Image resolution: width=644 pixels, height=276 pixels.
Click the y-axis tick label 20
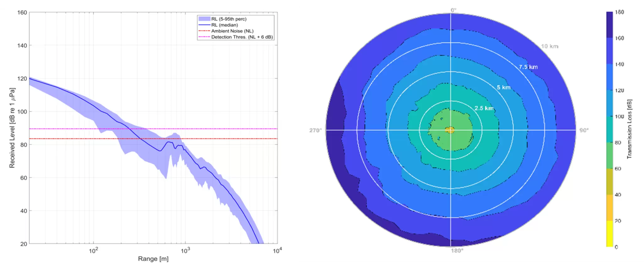tap(24, 244)
